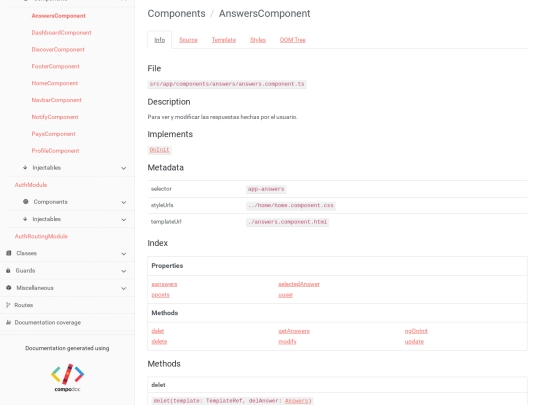540x405 pixels.
Task: Click the file path src/app/components/answers/answers.component.ts
Action: (227, 84)
